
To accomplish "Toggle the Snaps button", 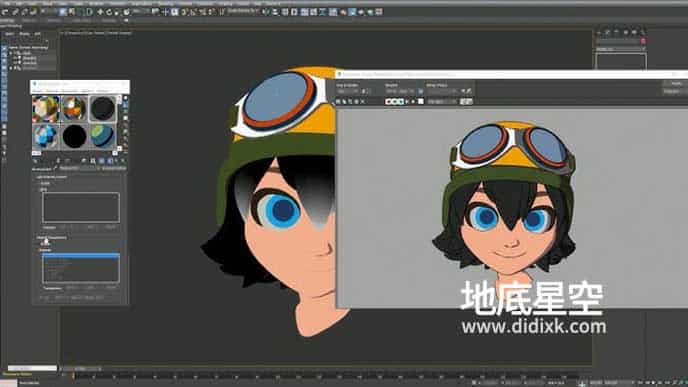I will [x=184, y=12].
